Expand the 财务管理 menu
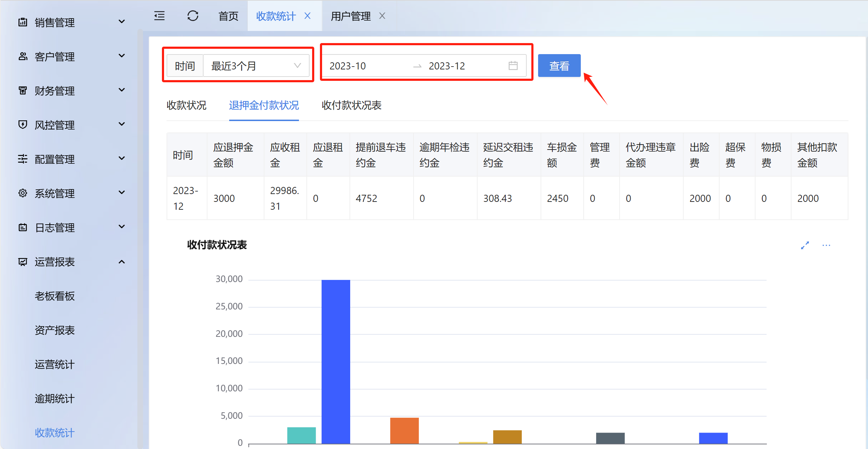The width and height of the screenshot is (868, 449). [x=121, y=90]
